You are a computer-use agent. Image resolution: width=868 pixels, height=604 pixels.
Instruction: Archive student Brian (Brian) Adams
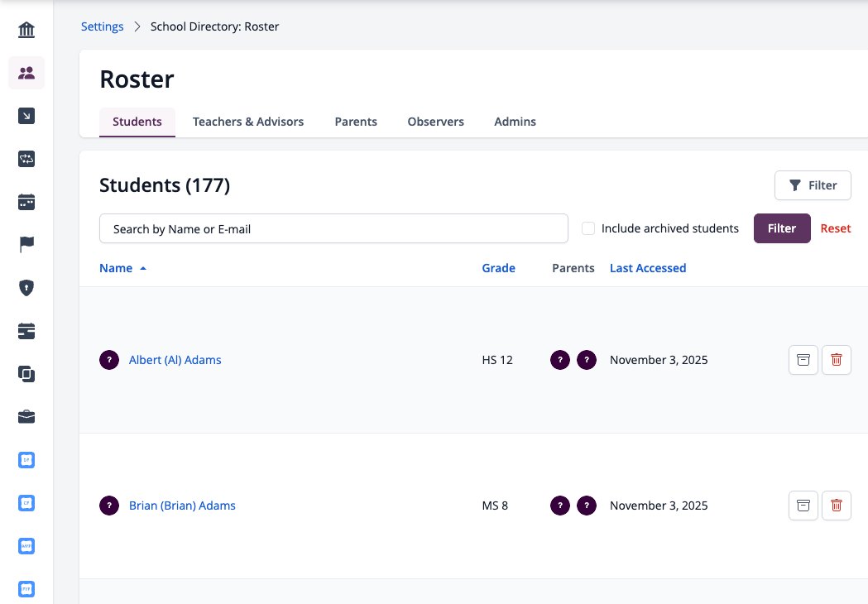click(x=803, y=506)
